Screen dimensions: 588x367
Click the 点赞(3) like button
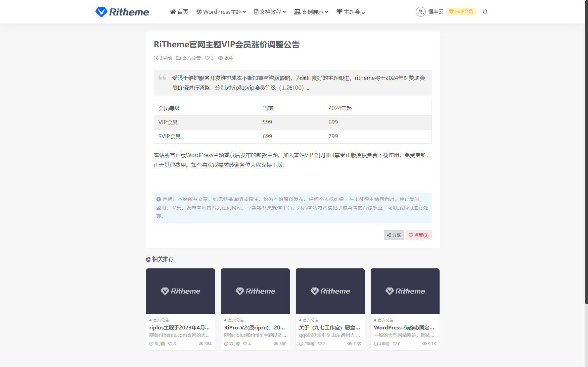tap(418, 235)
